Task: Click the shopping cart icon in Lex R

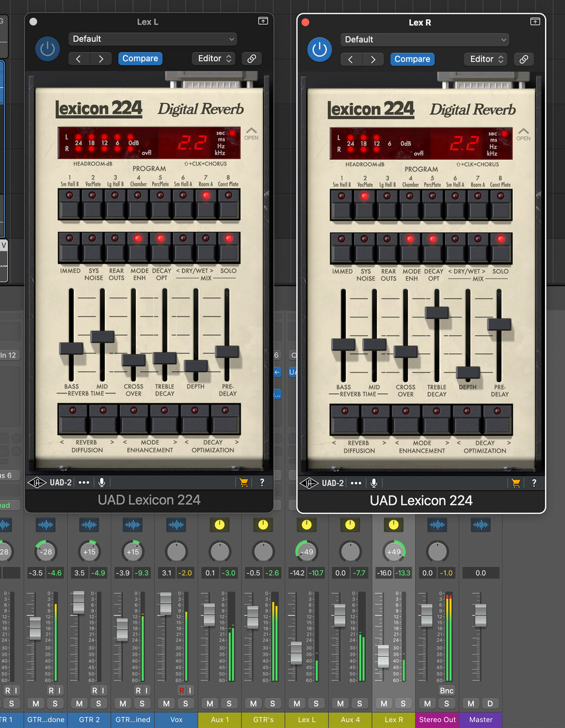Action: pos(515,483)
